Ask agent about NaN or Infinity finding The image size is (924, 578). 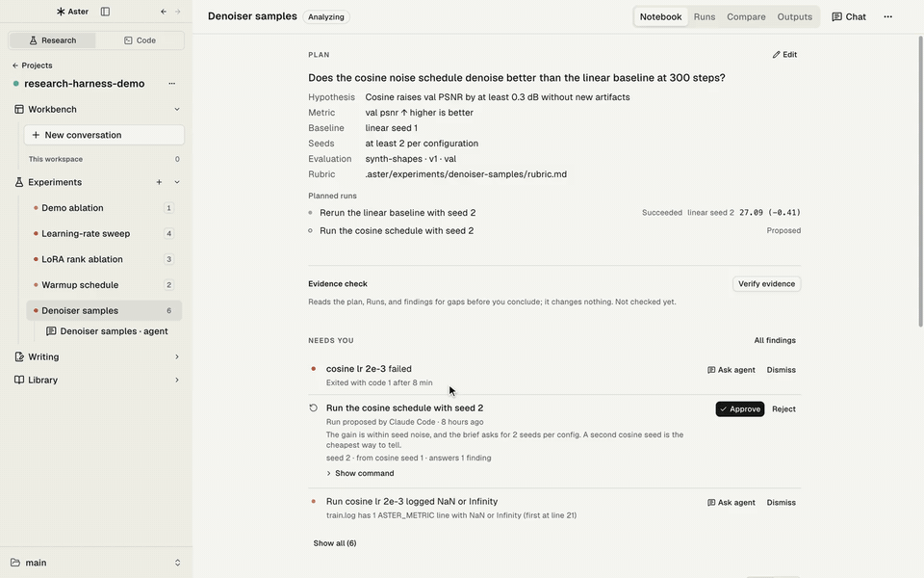click(x=731, y=503)
